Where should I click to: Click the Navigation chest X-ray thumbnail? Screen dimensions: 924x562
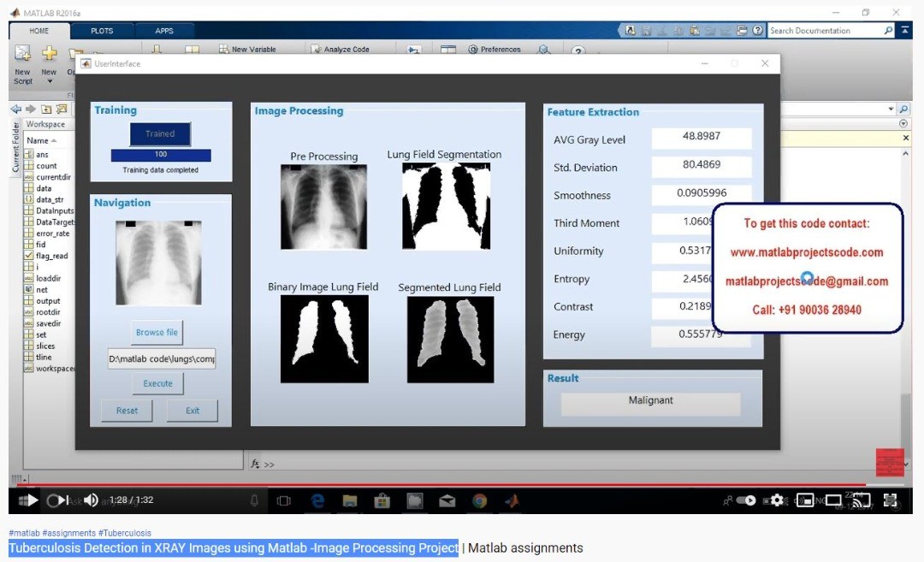[158, 263]
